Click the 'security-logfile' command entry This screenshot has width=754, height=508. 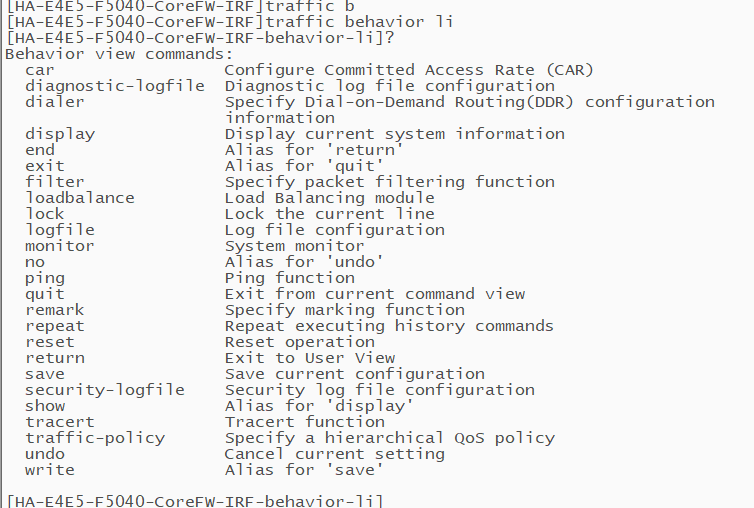tap(105, 390)
